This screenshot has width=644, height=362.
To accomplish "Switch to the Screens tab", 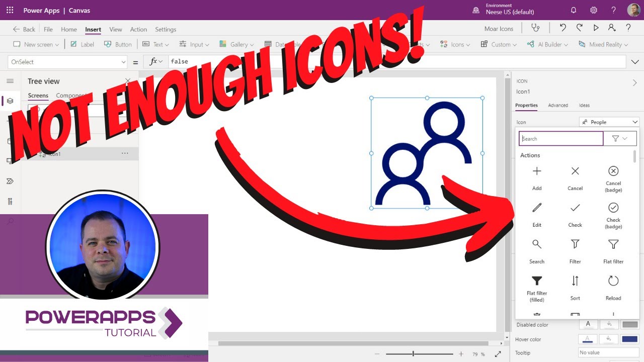I will click(x=38, y=96).
